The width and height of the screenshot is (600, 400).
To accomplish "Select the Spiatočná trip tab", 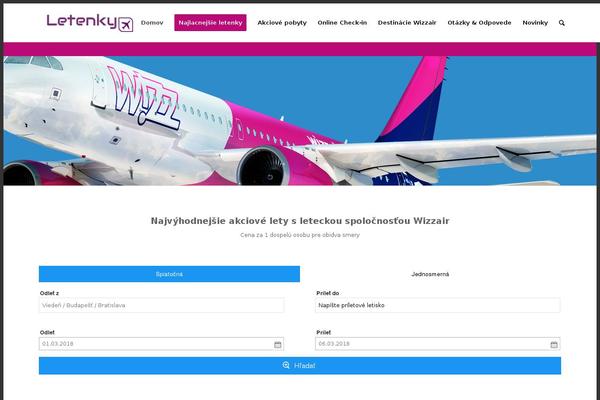I will click(x=169, y=274).
